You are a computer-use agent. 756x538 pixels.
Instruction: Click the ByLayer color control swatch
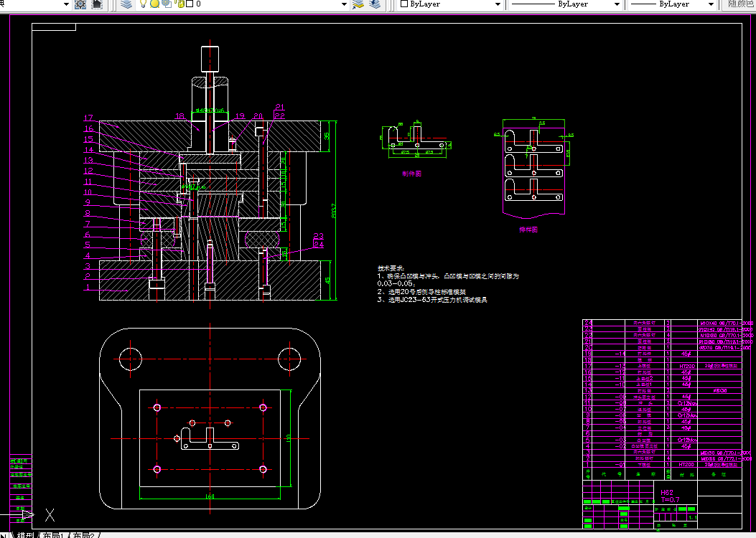pos(404,4)
